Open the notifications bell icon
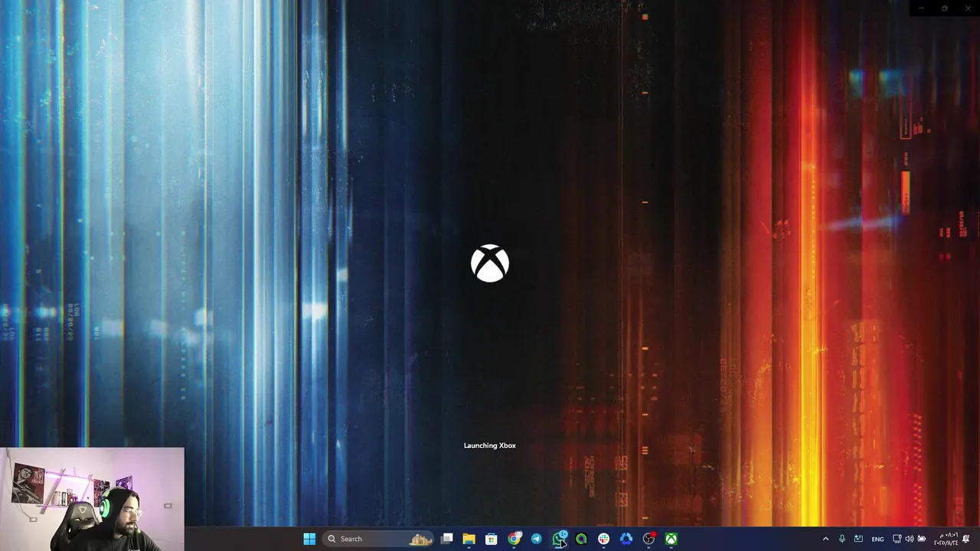 pos(967,539)
